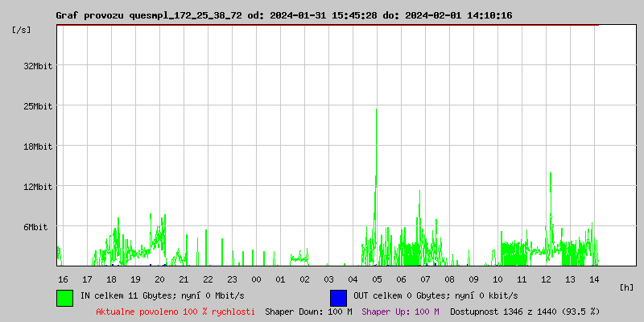Click the '[h]' hours unit label

[x=626, y=287]
